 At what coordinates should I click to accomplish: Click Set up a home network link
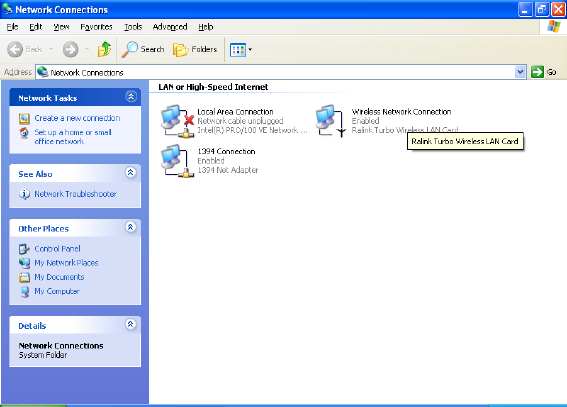[73, 137]
